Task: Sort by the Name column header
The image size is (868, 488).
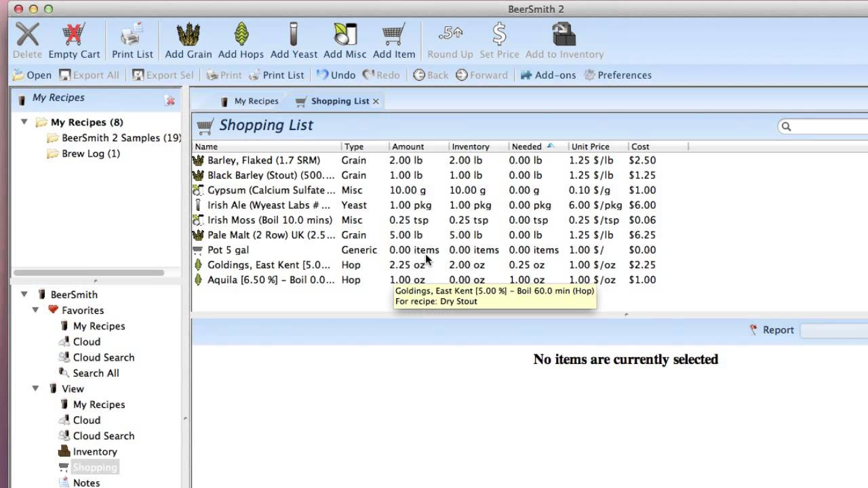Action: point(267,146)
